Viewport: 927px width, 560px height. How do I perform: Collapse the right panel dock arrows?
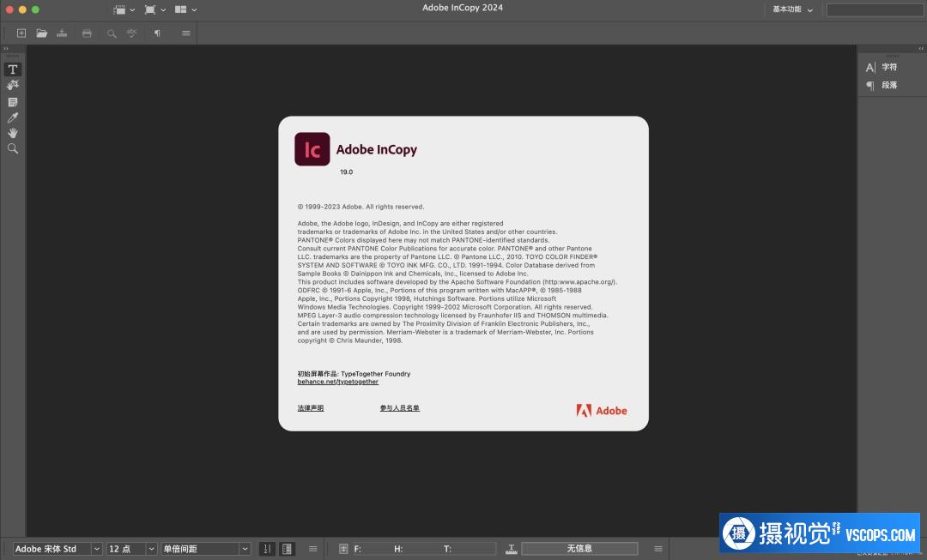tap(921, 48)
